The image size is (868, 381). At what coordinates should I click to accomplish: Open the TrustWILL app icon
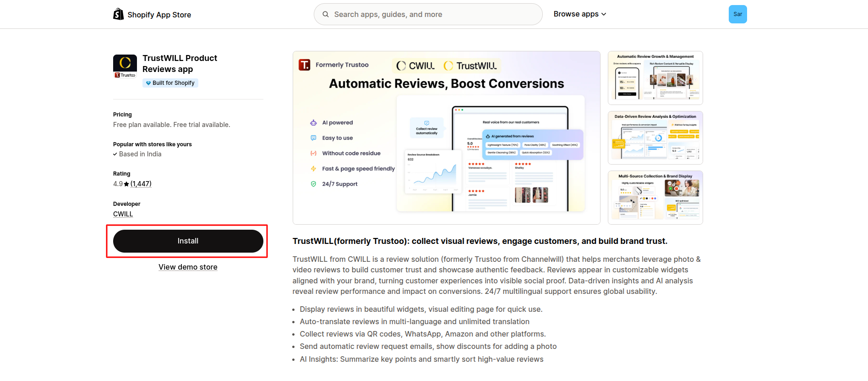[125, 66]
